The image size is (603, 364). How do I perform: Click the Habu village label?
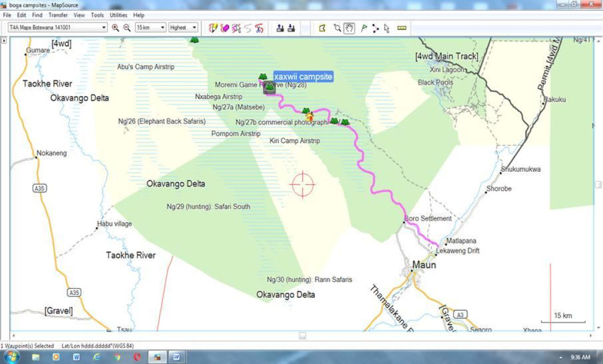(x=115, y=224)
